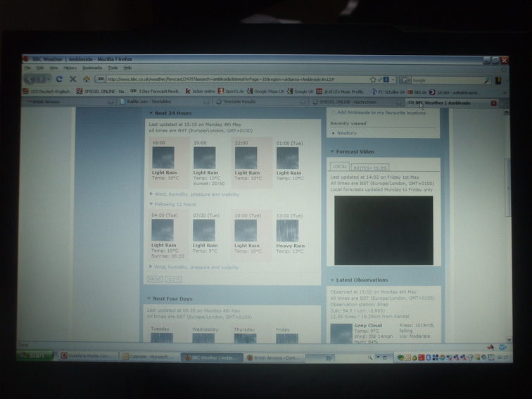This screenshot has height=399, width=532.
Task: Click the browser Forward arrow button
Action: click(42, 79)
